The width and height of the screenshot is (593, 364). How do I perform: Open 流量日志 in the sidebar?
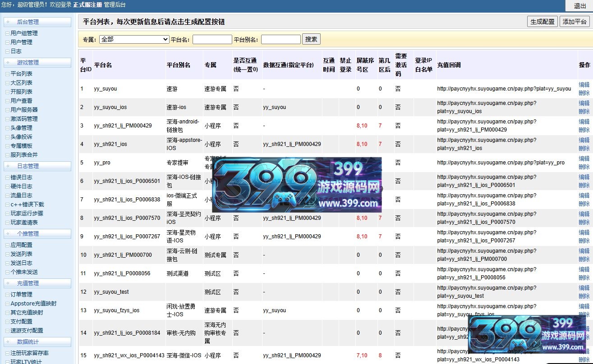(22, 196)
